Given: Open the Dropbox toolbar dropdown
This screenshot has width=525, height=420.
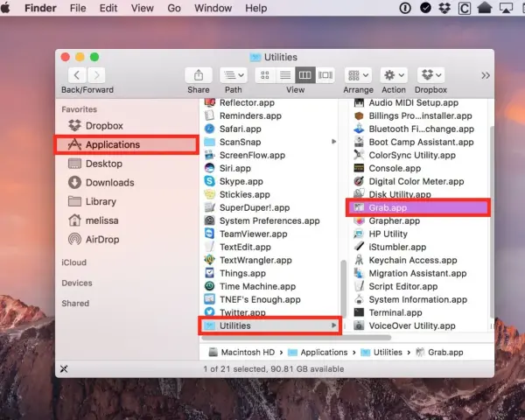Looking at the screenshot, I should [430, 75].
